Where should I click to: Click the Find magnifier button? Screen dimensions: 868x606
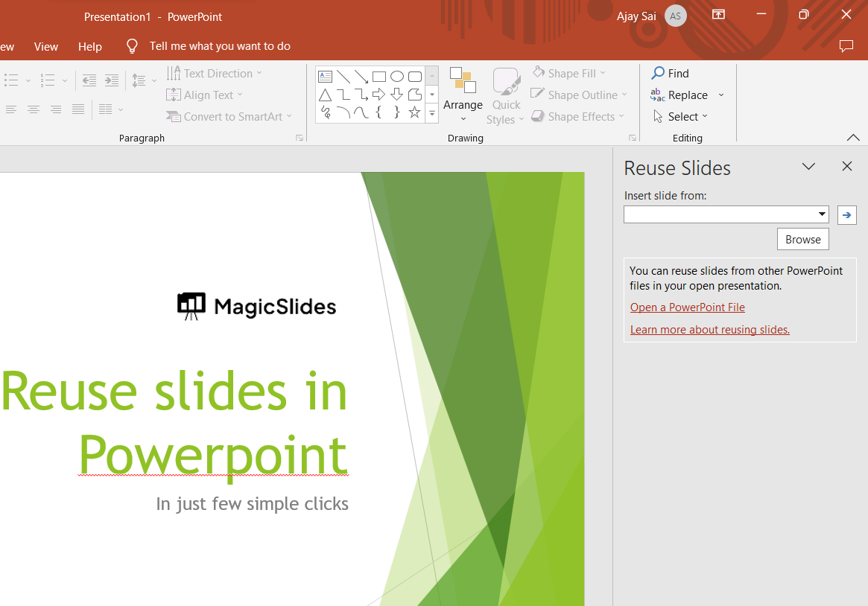coord(670,73)
